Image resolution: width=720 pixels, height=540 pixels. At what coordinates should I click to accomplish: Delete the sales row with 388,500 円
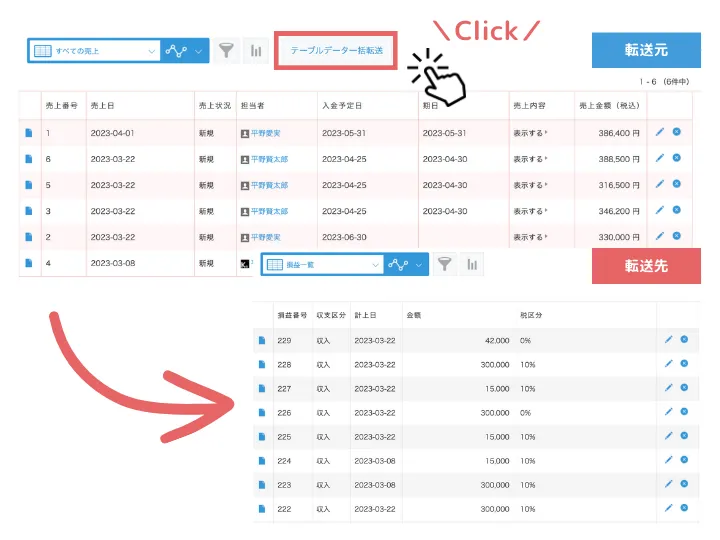(677, 158)
